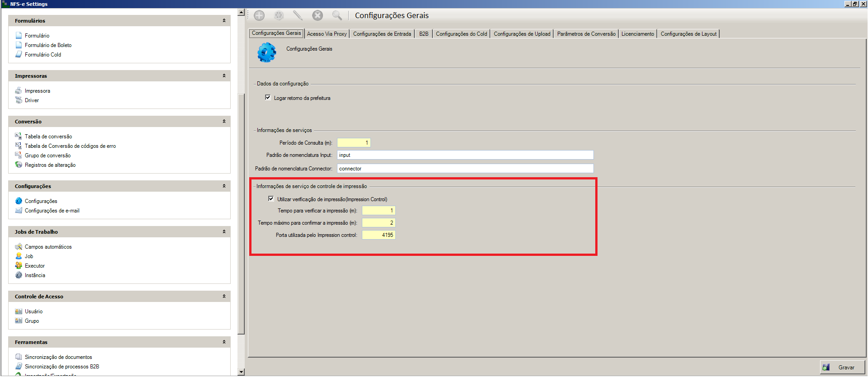This screenshot has width=868, height=377.
Task: Select the Impressora printer icon
Action: pos(19,90)
